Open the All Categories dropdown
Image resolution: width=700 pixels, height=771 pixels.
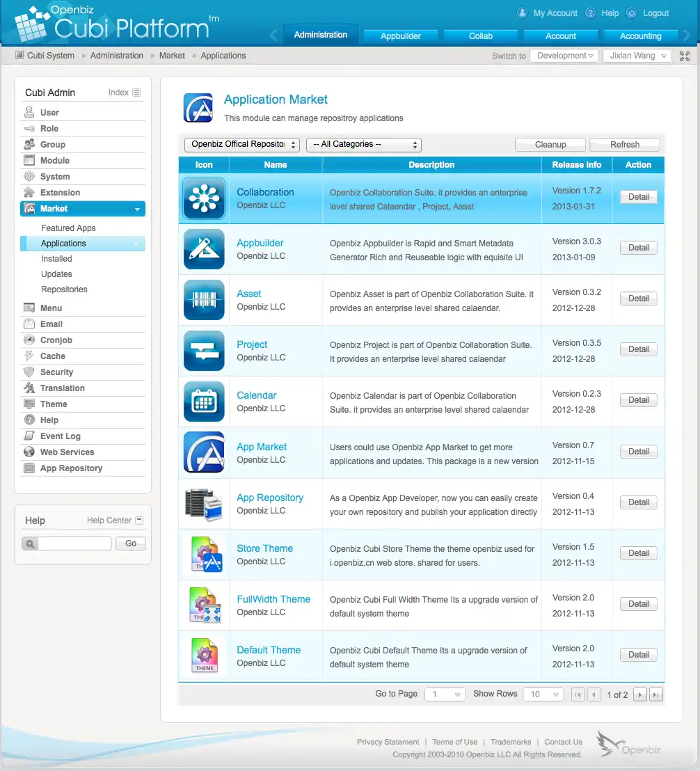364,145
